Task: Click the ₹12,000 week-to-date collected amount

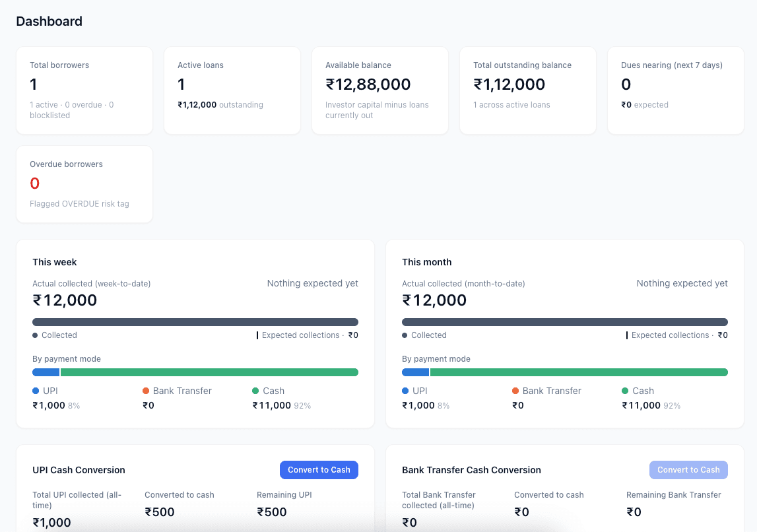Action: (x=65, y=300)
